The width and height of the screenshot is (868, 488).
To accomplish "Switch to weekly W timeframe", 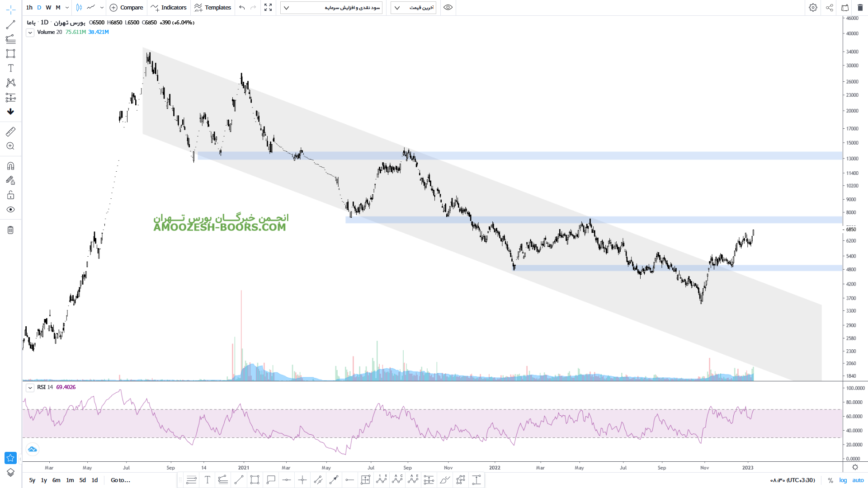I will click(x=48, y=7).
